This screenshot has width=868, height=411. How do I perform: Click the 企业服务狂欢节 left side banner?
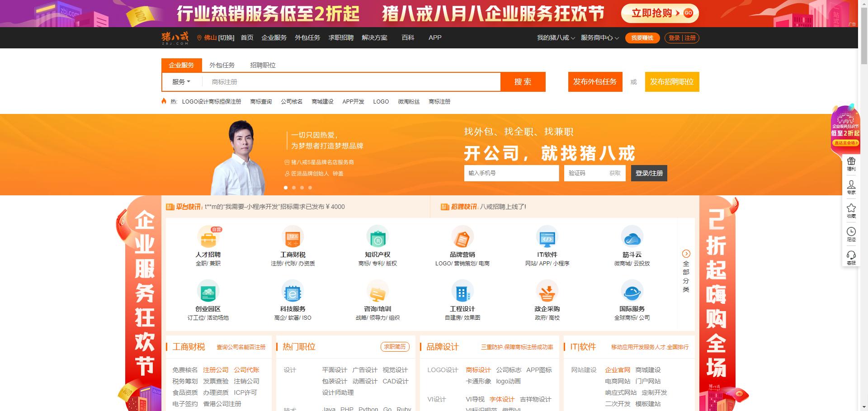pyautogui.click(x=142, y=303)
